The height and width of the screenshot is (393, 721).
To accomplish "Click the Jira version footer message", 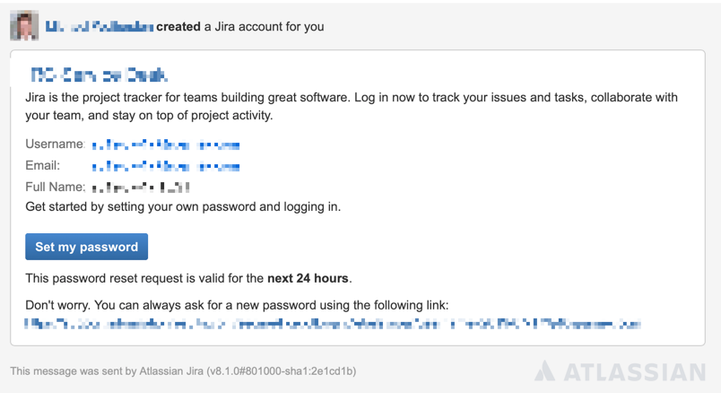I will pos(183,371).
